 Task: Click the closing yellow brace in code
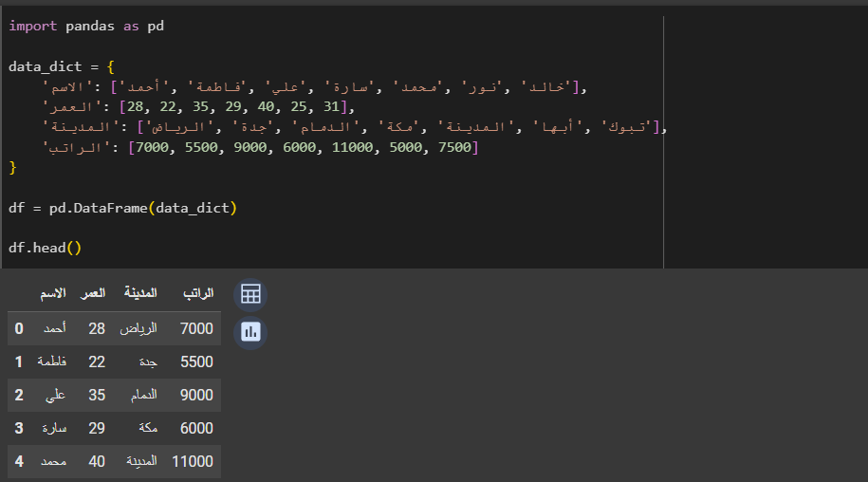coord(13,167)
